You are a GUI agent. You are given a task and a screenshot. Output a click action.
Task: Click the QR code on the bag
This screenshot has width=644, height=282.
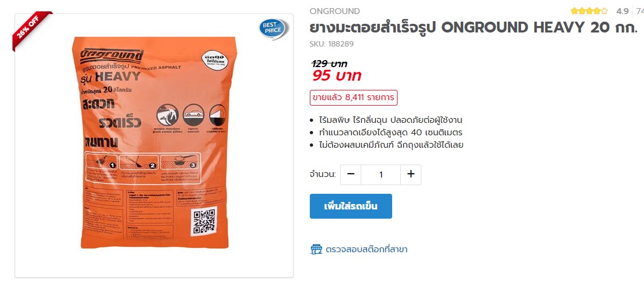click(x=204, y=221)
